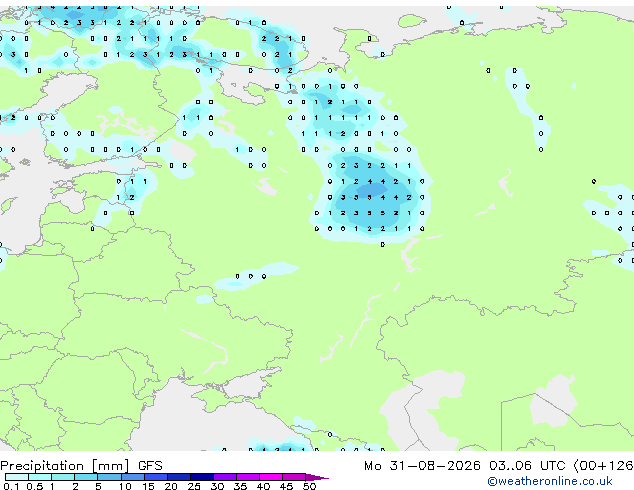Select the legend value '50'
This screenshot has height=490, width=634.
(309, 486)
